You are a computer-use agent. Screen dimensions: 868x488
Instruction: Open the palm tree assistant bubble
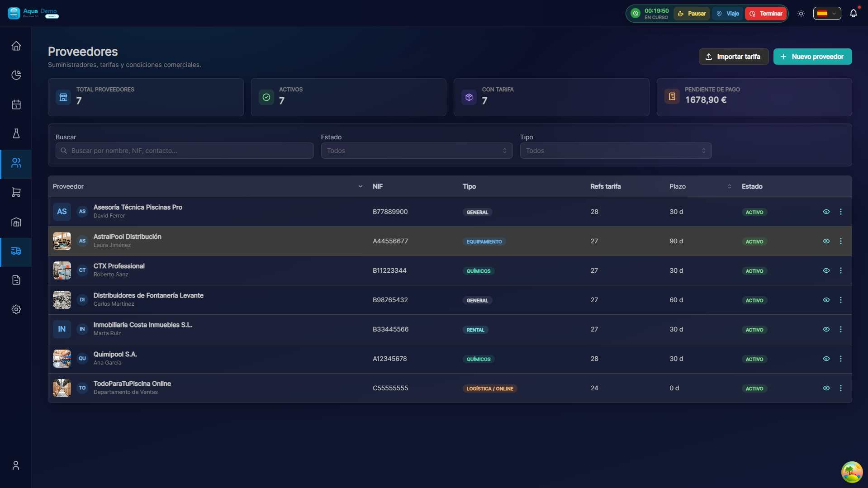tap(852, 472)
